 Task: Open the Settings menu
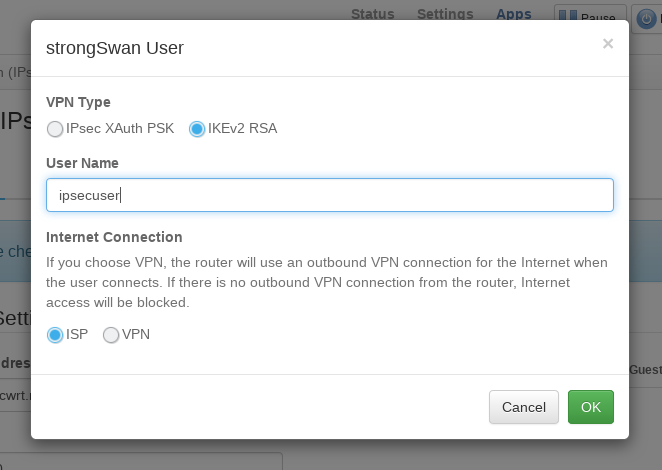point(445,14)
